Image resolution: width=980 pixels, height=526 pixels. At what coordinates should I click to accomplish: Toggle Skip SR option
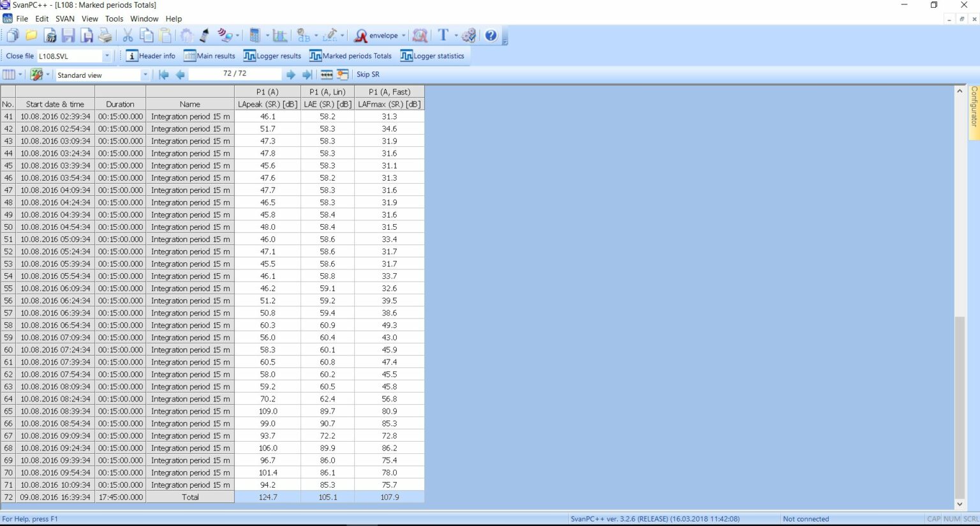click(367, 74)
